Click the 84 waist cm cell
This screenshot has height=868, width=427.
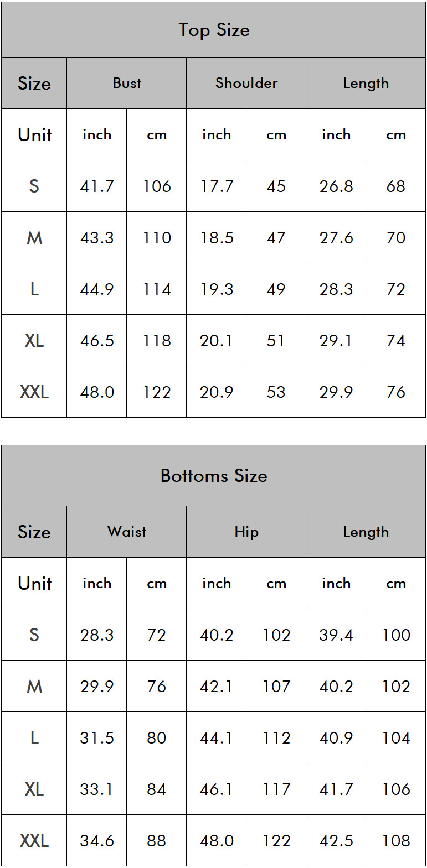[x=157, y=789]
